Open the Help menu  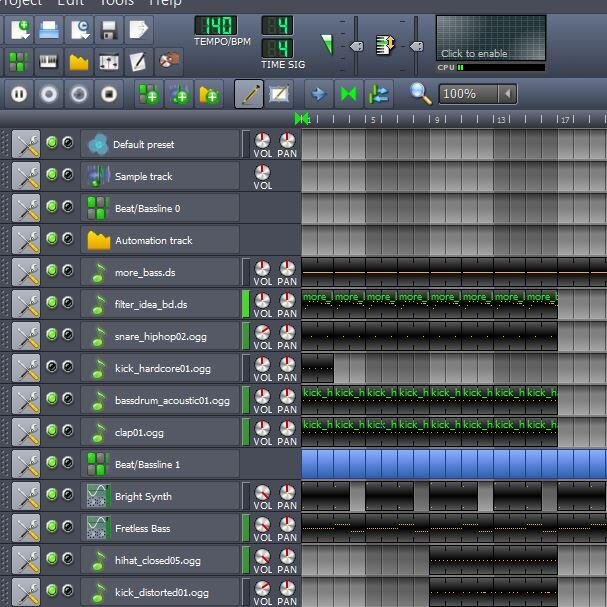(165, 3)
